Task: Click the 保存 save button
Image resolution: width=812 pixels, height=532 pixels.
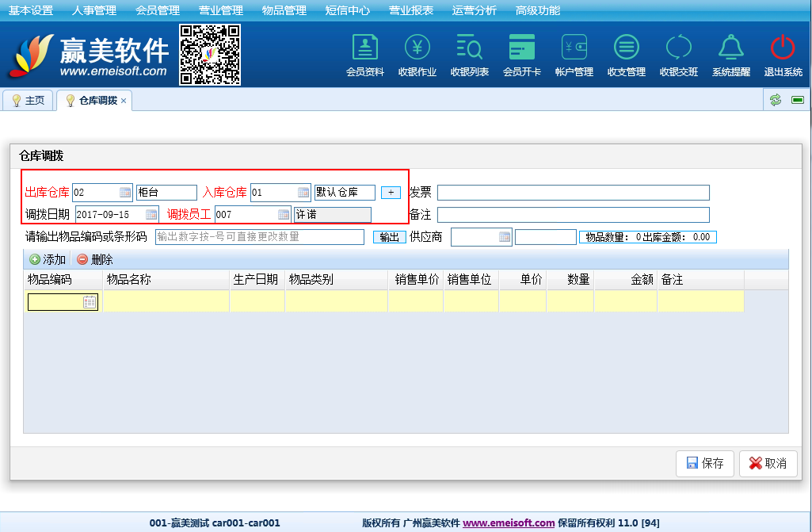Action: [x=704, y=464]
